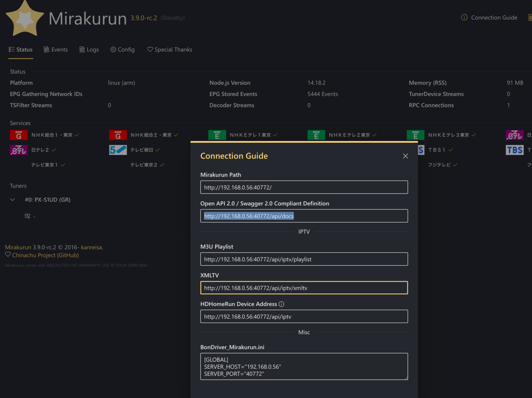Click the Memory (RSS) value 91 MB
Viewport: 532px width, 398px height.
[x=515, y=83]
